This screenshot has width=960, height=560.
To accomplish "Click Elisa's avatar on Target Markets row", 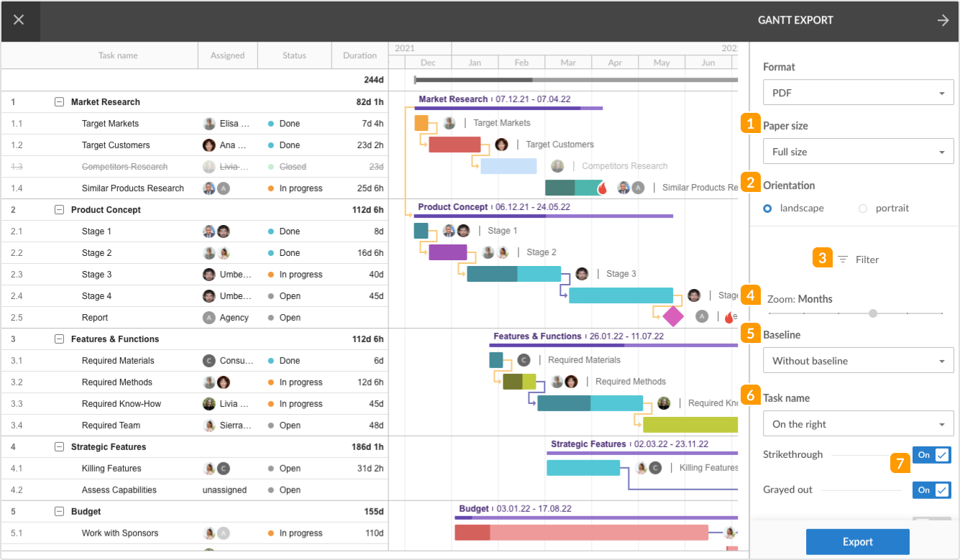I will pos(449,122).
